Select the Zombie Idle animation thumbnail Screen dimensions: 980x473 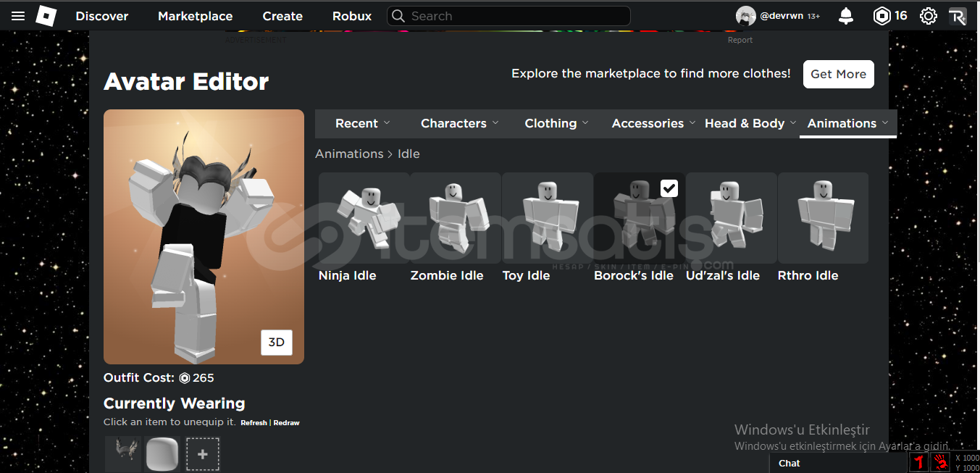click(x=456, y=218)
